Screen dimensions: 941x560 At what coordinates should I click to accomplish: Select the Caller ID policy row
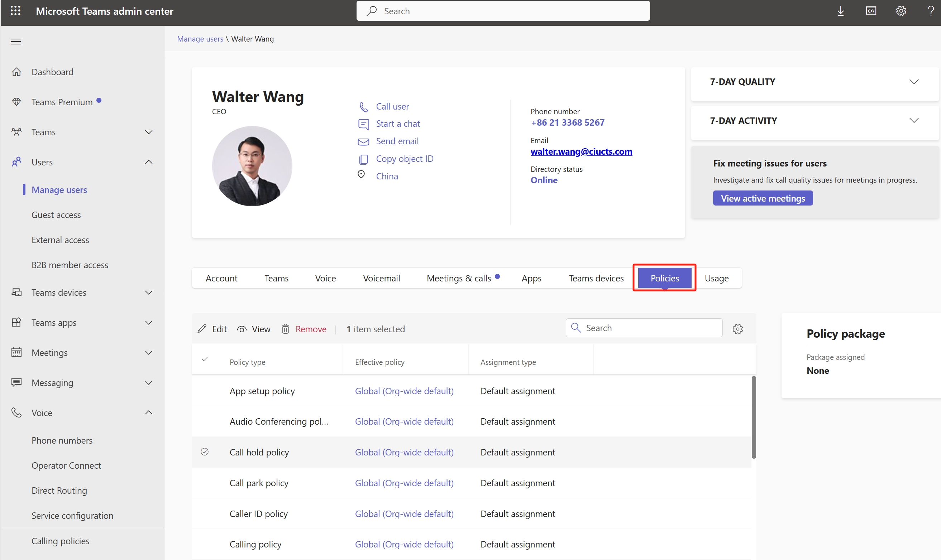point(471,513)
